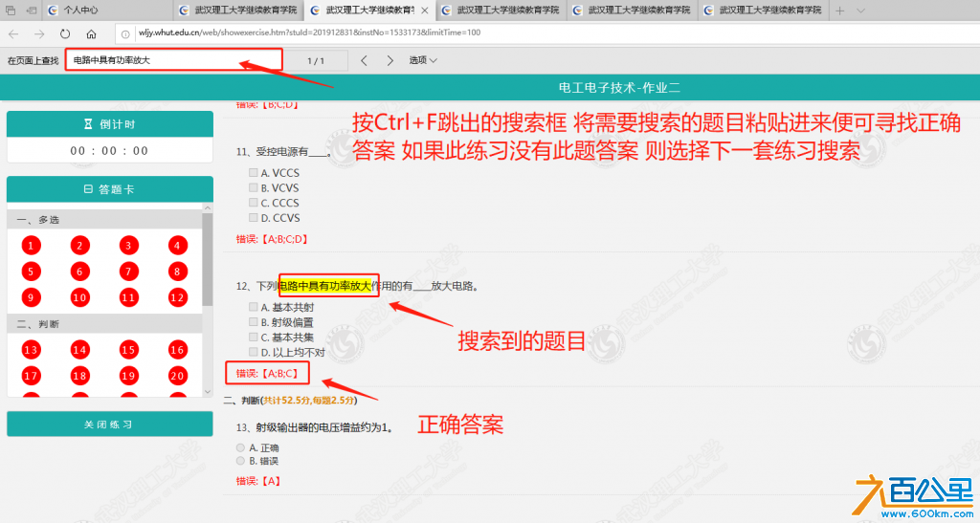980x523 pixels.
Task: Click answer card scroll up arrow
Action: (x=208, y=207)
